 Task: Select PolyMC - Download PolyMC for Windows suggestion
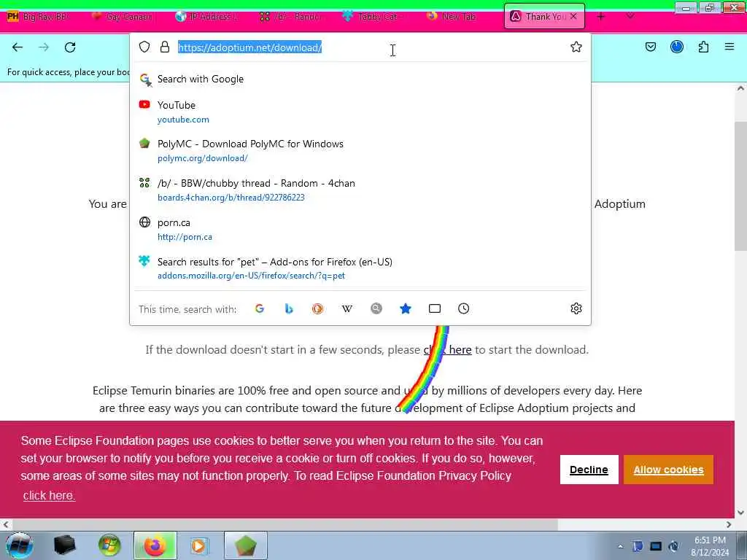point(360,150)
